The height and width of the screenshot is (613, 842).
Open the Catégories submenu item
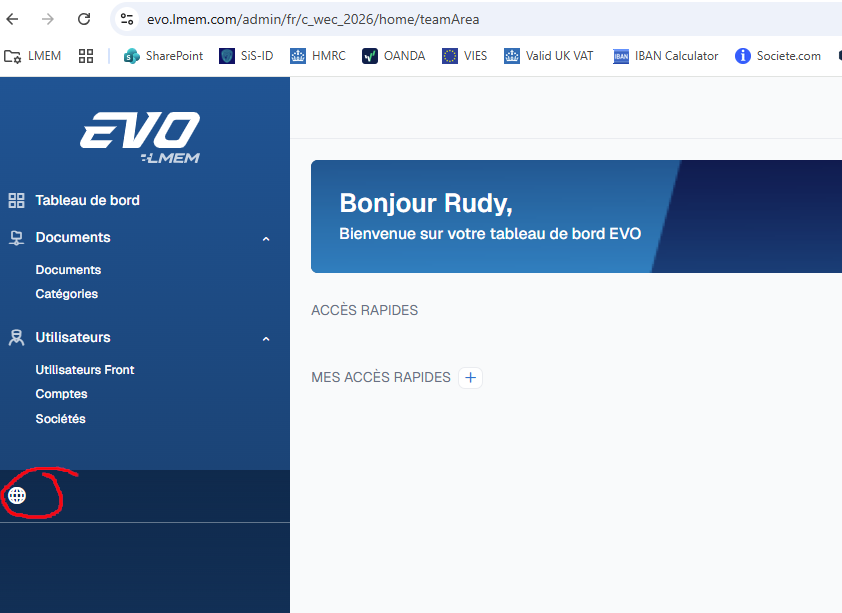tap(66, 294)
